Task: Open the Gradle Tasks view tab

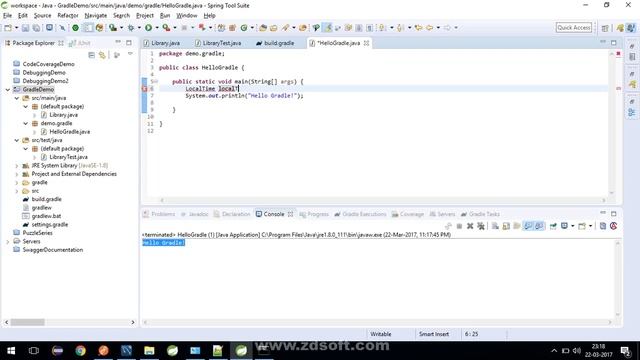Action: [480, 214]
